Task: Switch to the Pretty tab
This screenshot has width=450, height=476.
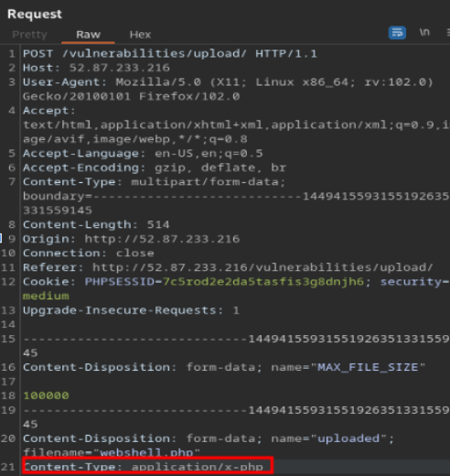Action: pyautogui.click(x=29, y=35)
